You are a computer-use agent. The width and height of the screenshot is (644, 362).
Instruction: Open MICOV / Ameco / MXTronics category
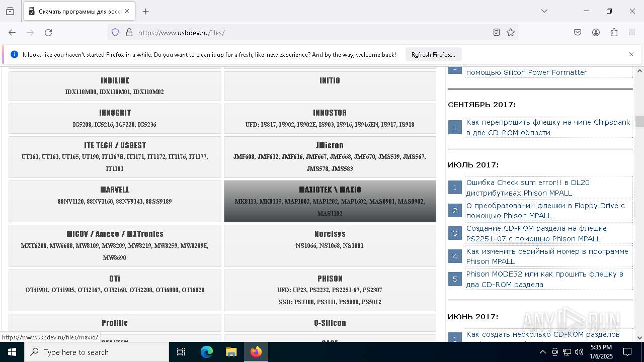[115, 246]
